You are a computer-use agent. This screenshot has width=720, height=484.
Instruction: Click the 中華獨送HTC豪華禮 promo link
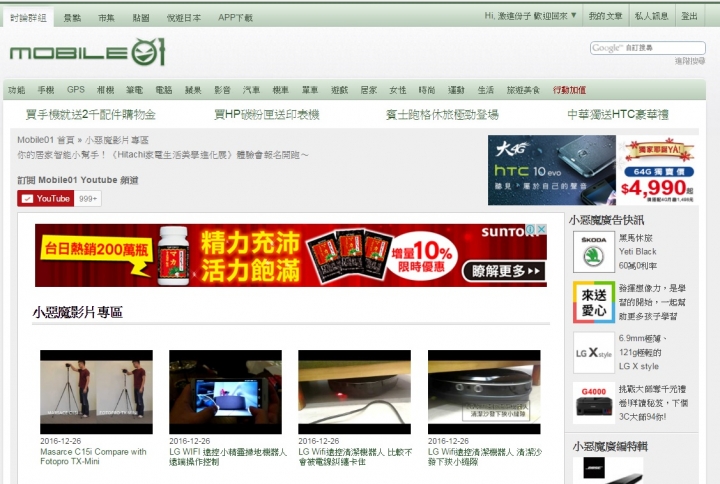(618, 114)
